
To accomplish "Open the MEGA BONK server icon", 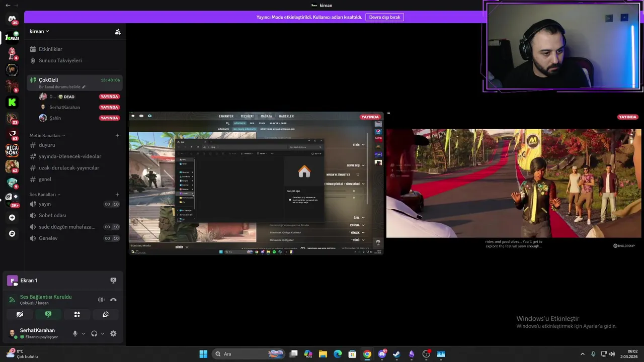I will 12,150.
